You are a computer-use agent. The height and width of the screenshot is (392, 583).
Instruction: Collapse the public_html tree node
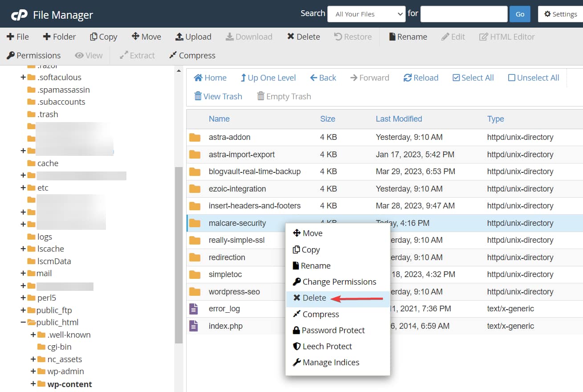(22, 322)
